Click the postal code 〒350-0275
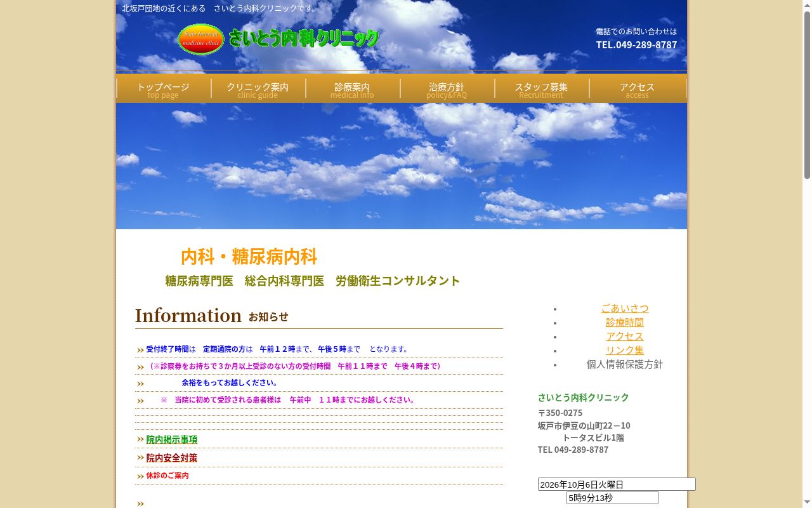 tap(560, 413)
